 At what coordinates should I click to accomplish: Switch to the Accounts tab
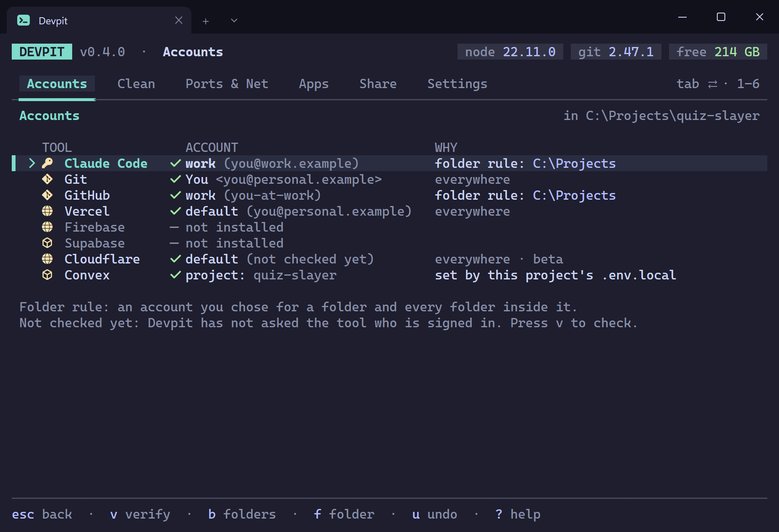point(57,84)
